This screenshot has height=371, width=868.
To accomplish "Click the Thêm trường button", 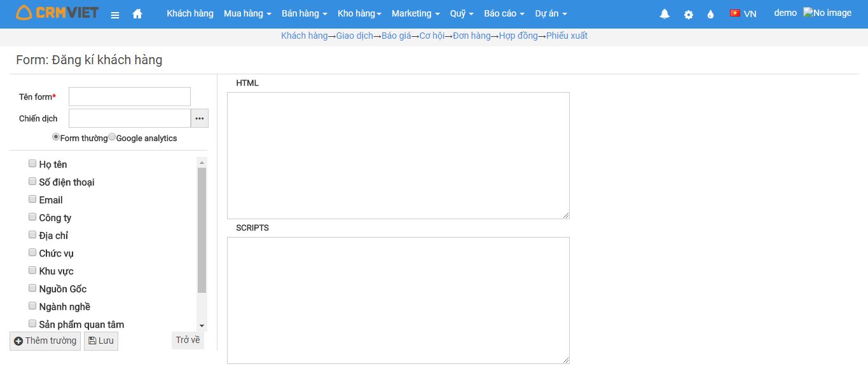I will pyautogui.click(x=45, y=341).
